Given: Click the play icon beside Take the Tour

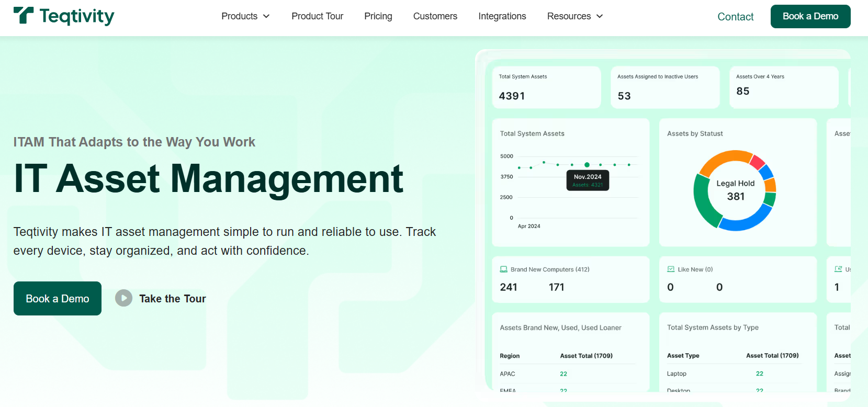Looking at the screenshot, I should point(123,298).
